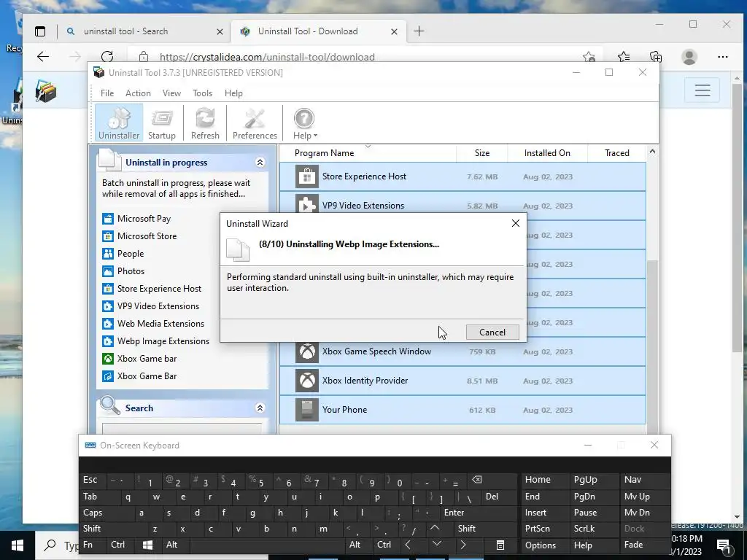Open the website hamburger menu
Image resolution: width=747 pixels, height=560 pixels.
(x=703, y=90)
